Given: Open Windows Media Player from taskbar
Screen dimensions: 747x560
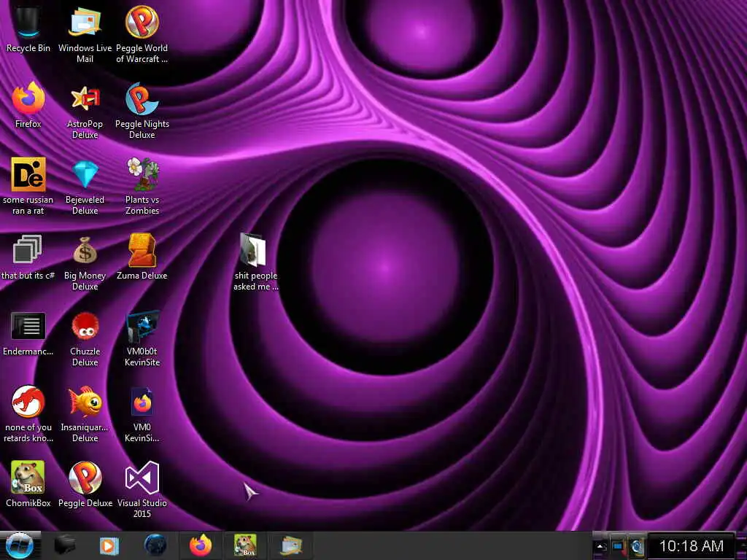Looking at the screenshot, I should 109,545.
